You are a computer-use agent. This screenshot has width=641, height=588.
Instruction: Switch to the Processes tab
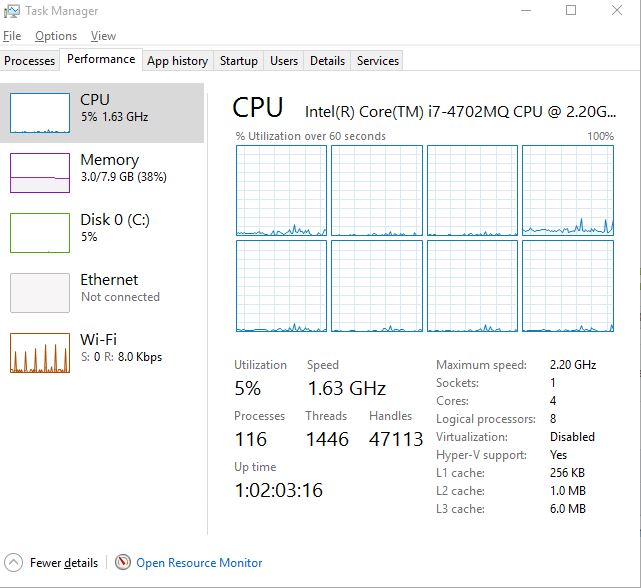coord(29,61)
